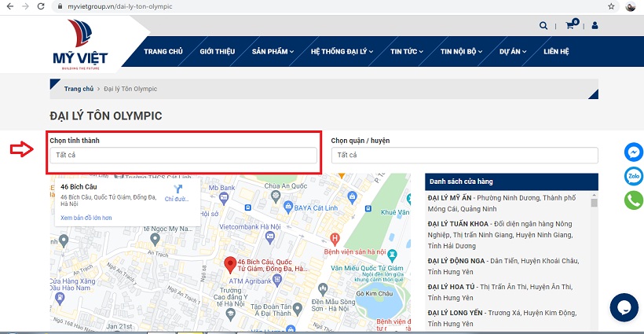Open the shopping cart icon
This screenshot has width=644, height=334.
point(572,24)
